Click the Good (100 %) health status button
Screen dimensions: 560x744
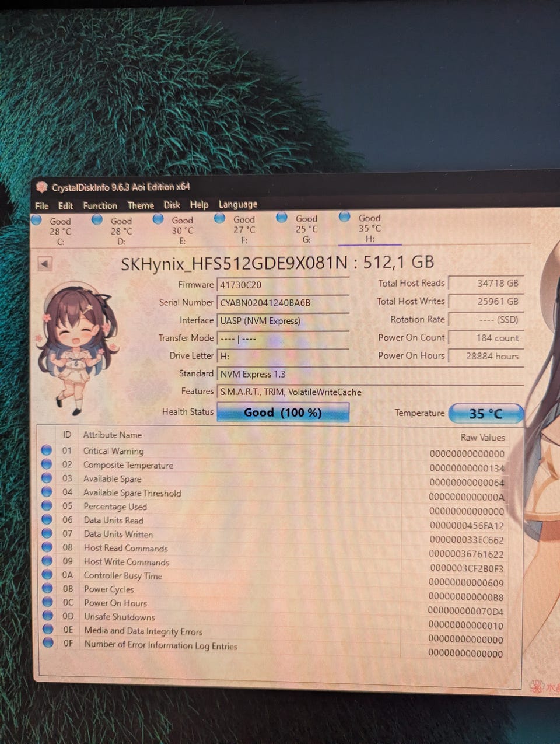click(x=283, y=413)
